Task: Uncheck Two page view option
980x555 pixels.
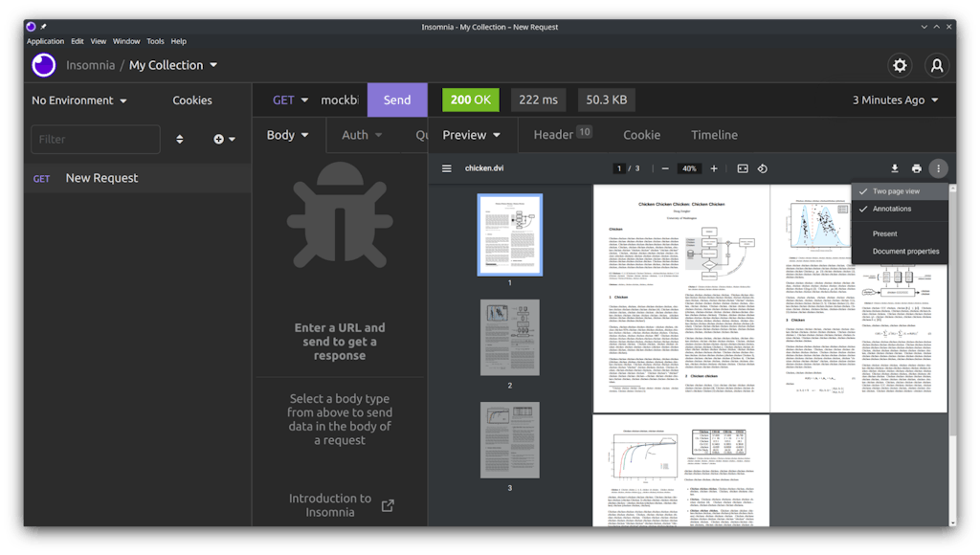Action: 897,191
